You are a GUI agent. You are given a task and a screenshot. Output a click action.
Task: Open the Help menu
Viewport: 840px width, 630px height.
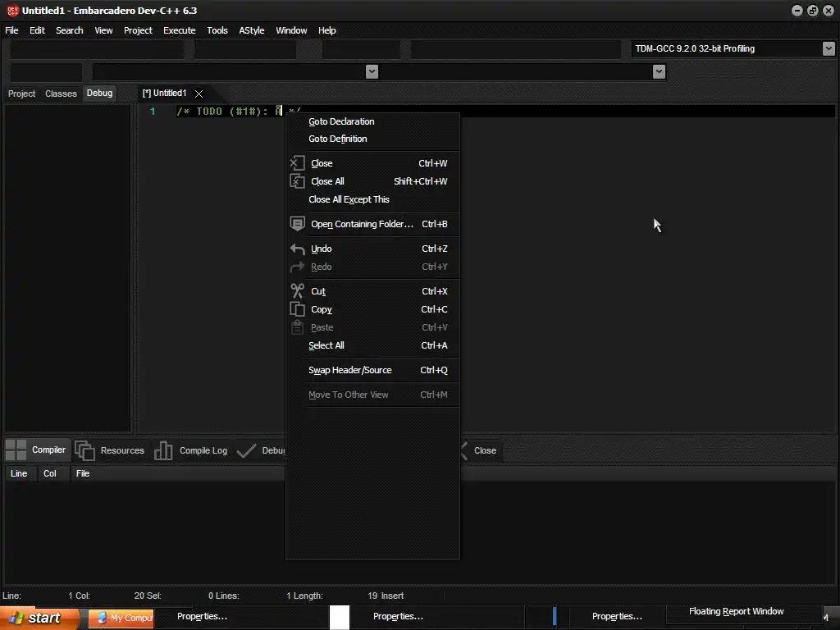326,30
